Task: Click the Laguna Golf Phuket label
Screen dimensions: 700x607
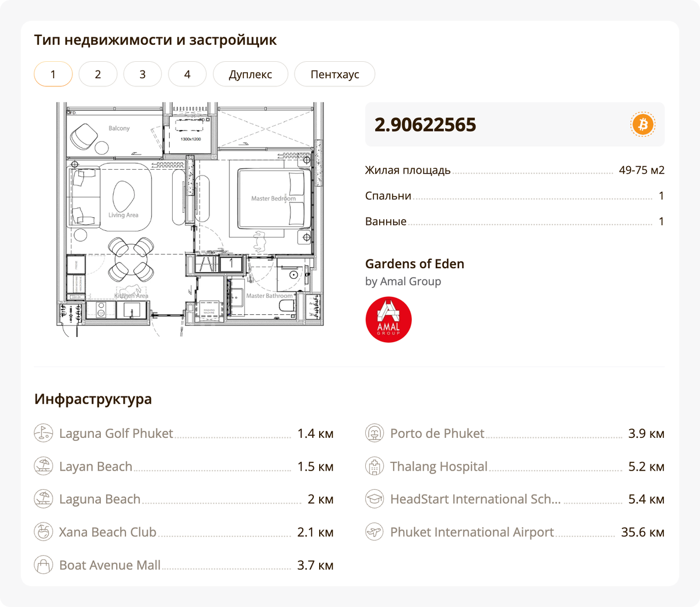Action: coord(116,434)
